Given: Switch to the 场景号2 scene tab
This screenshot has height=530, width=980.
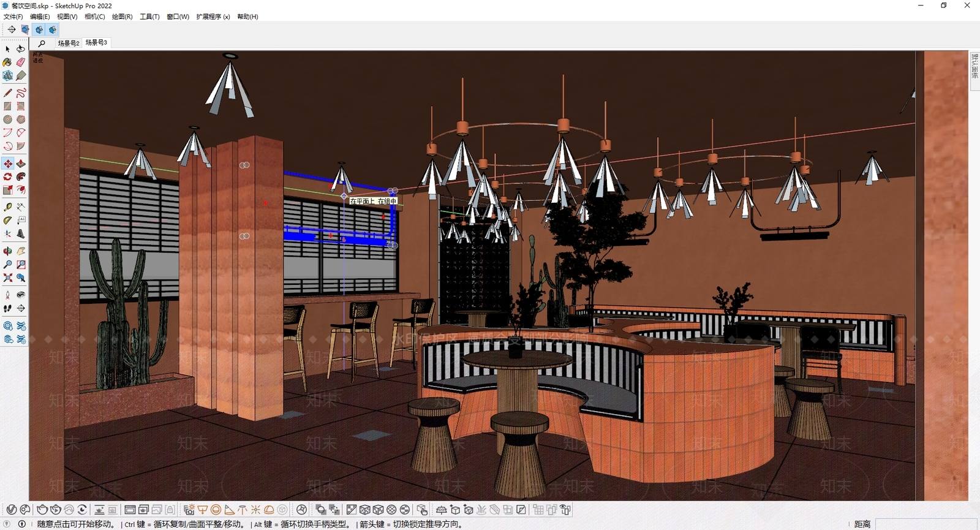Looking at the screenshot, I should pyautogui.click(x=69, y=44).
